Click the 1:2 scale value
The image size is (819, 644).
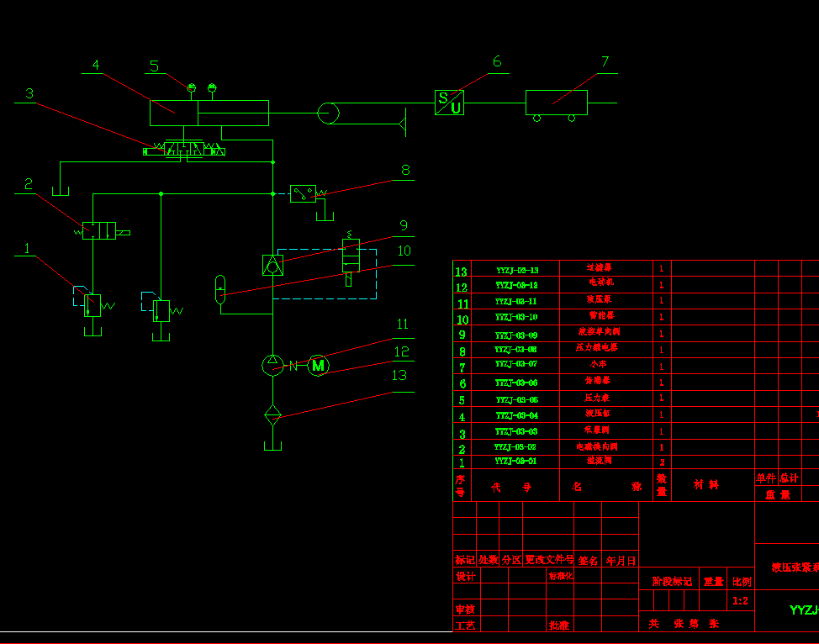(x=740, y=600)
